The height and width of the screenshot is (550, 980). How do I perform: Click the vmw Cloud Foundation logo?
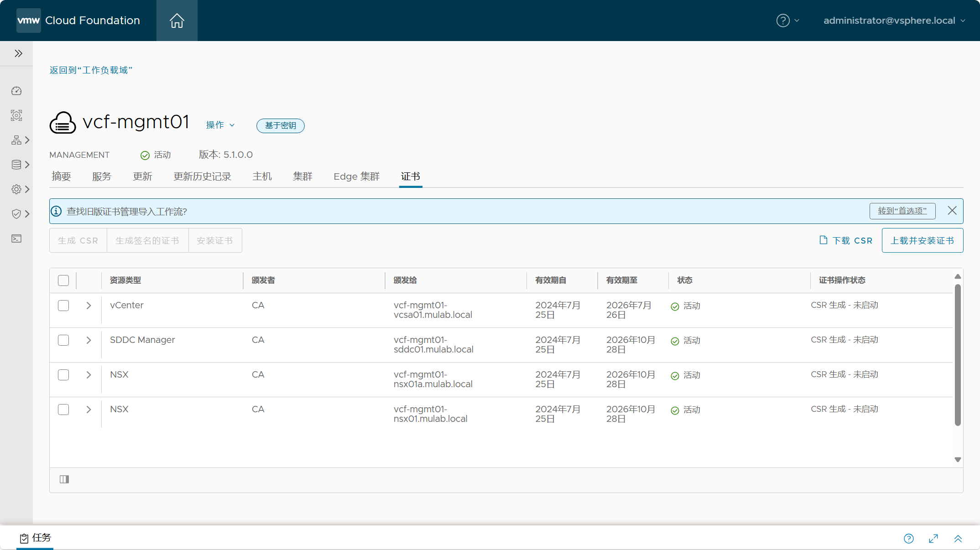point(78,21)
